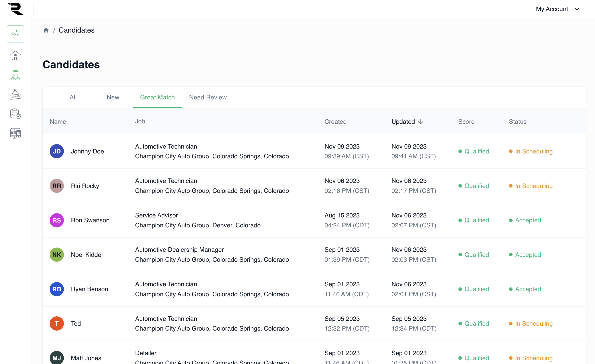Image resolution: width=595 pixels, height=364 pixels.
Task: Open the Home dashboard via sidebar icon
Action: pos(15,56)
